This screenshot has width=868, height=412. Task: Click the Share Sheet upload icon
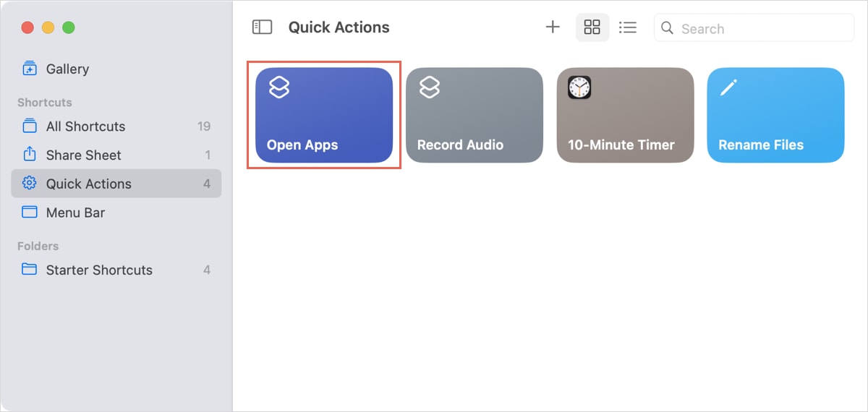click(30, 154)
